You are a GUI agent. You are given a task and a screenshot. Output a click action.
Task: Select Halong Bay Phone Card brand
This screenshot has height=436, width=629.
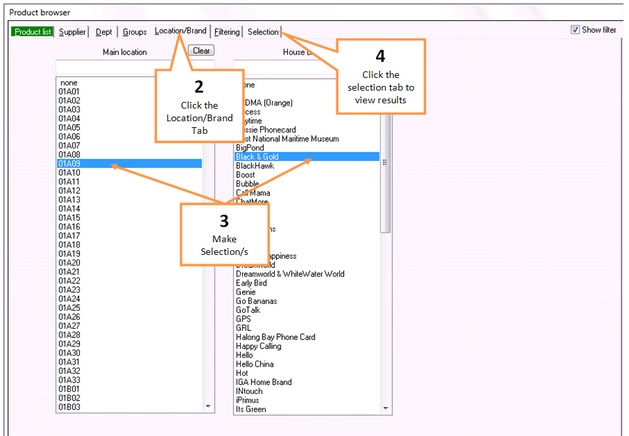307,337
